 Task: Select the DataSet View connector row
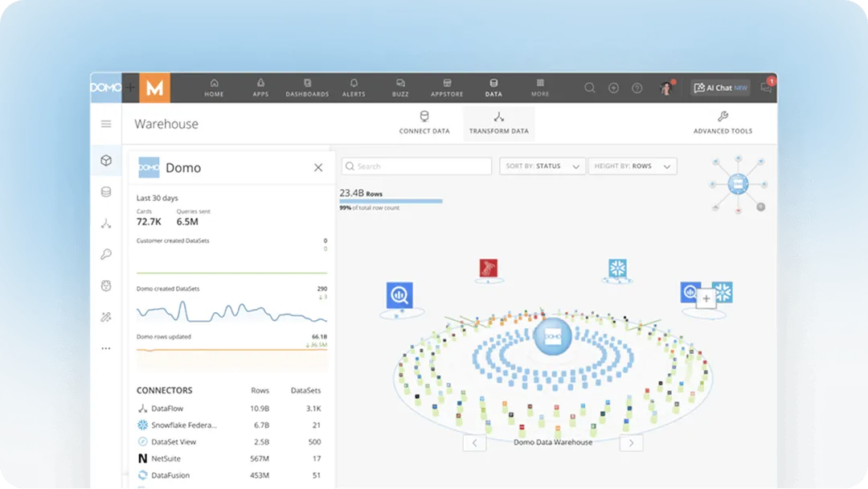tap(229, 442)
